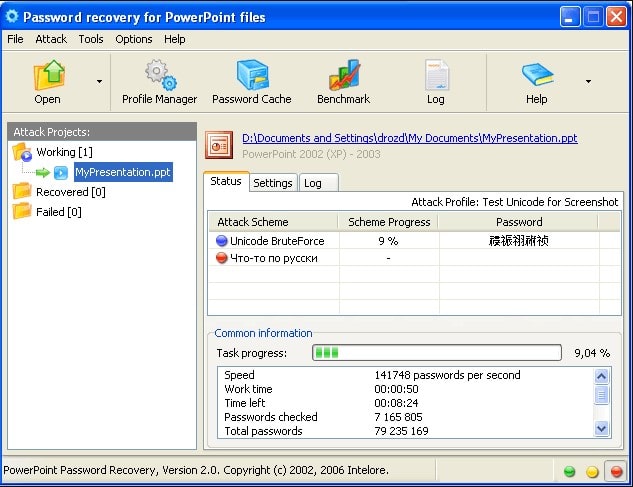Screen dimensions: 633x487
Task: Click the green status bar button
Action: (x=570, y=471)
